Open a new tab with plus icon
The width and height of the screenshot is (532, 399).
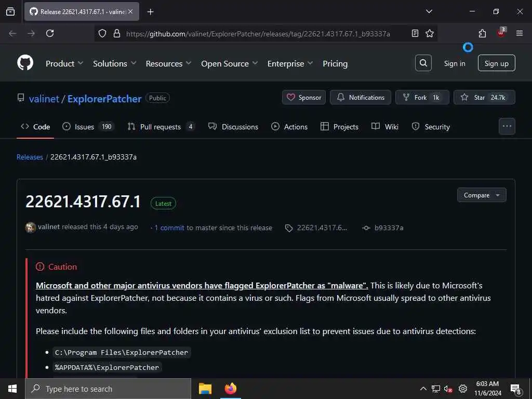pyautogui.click(x=150, y=12)
